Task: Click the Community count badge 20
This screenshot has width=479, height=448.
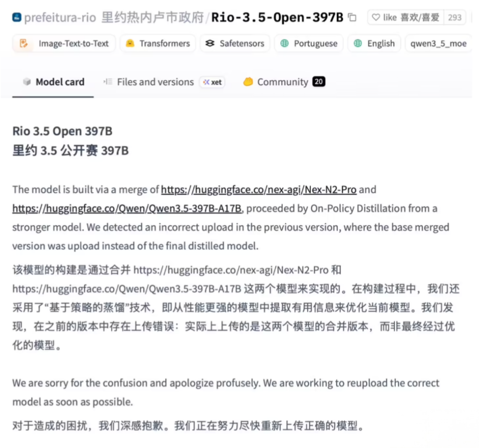Action: pos(319,81)
